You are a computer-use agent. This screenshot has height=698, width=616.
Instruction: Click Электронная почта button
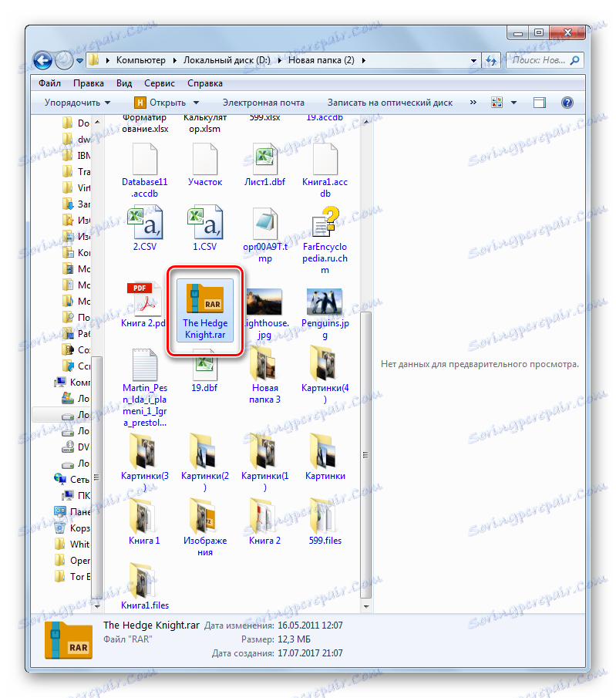[x=264, y=103]
